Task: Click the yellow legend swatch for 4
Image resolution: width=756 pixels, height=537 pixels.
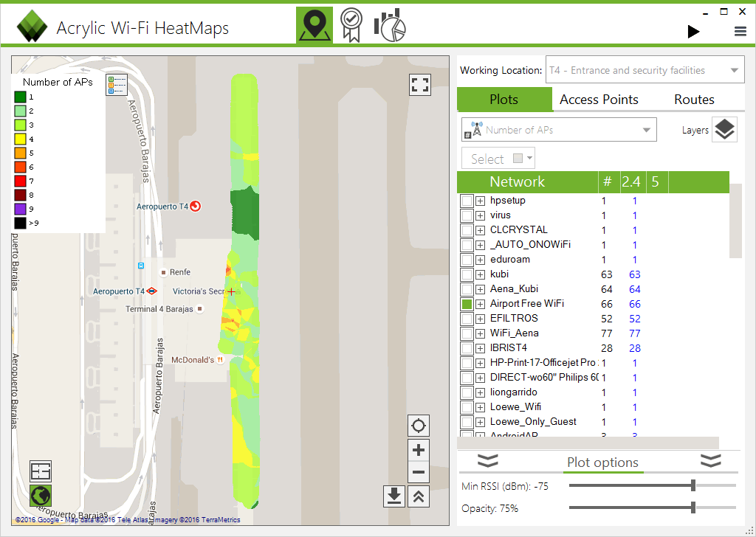Action: click(x=20, y=139)
